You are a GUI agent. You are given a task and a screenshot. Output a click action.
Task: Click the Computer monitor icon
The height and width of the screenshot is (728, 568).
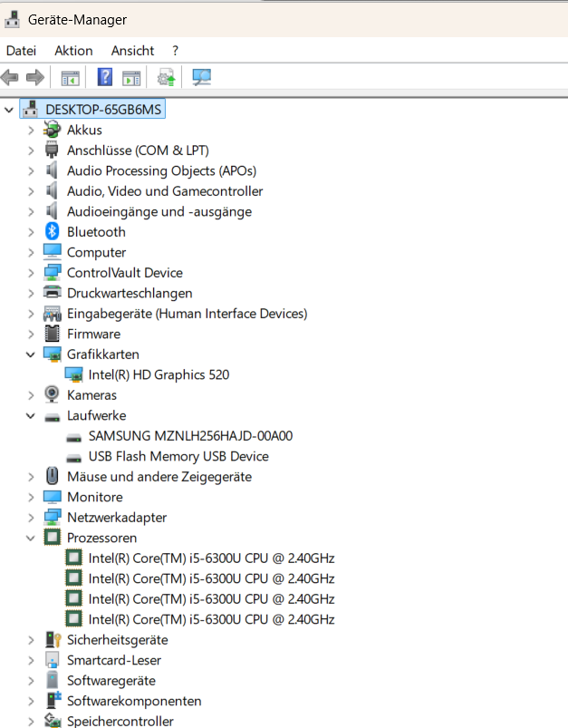pos(52,252)
